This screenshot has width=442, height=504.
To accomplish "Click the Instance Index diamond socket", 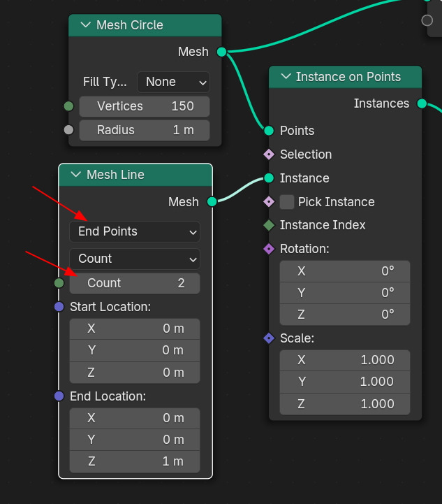I will coord(269,225).
